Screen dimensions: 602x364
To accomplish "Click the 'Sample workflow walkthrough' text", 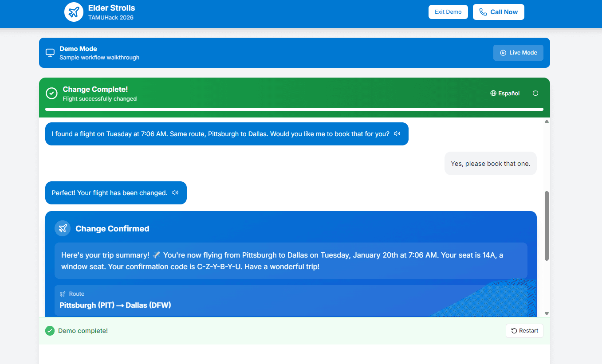I will [x=99, y=58].
